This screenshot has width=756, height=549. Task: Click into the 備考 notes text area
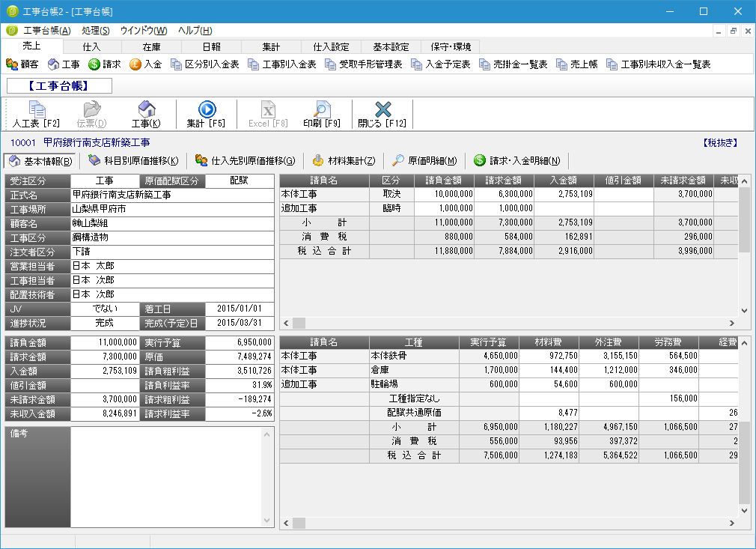point(166,477)
